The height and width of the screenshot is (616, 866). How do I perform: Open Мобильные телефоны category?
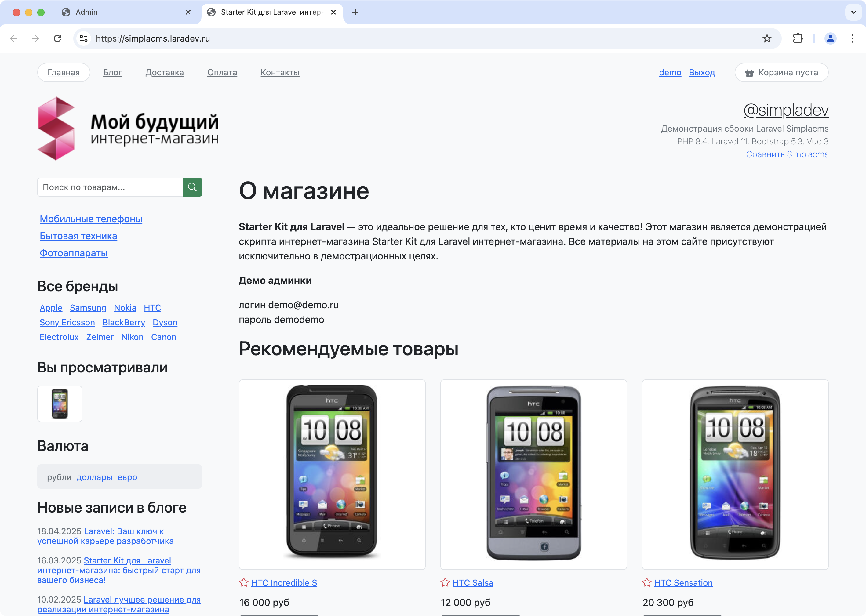click(x=91, y=219)
